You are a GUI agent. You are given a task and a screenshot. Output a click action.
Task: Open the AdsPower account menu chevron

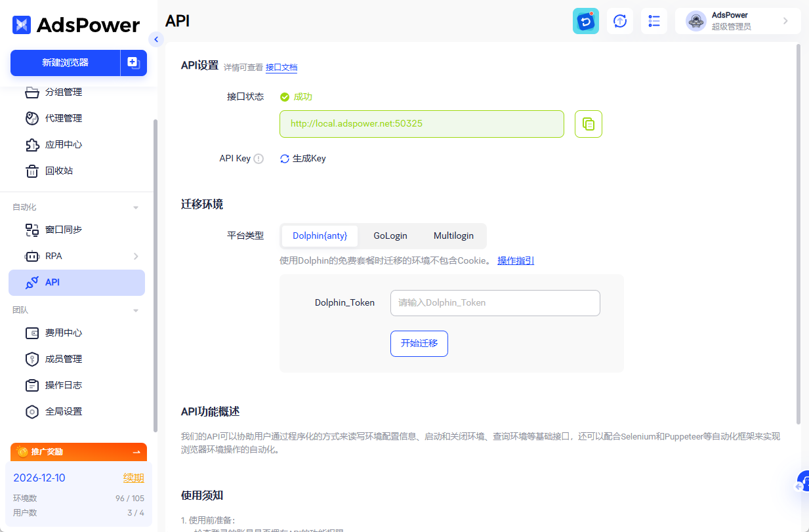785,21
